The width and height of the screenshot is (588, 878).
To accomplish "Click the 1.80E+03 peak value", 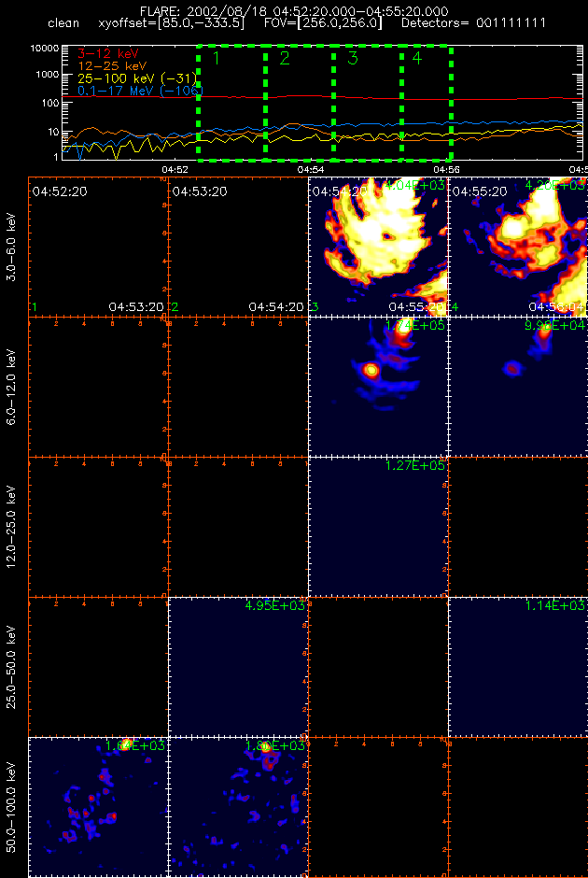I will (x=275, y=745).
